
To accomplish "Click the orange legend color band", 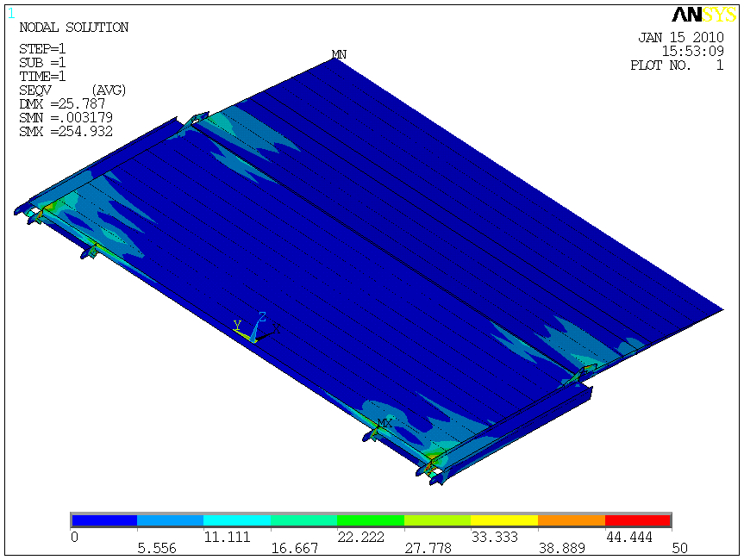I will (572, 520).
